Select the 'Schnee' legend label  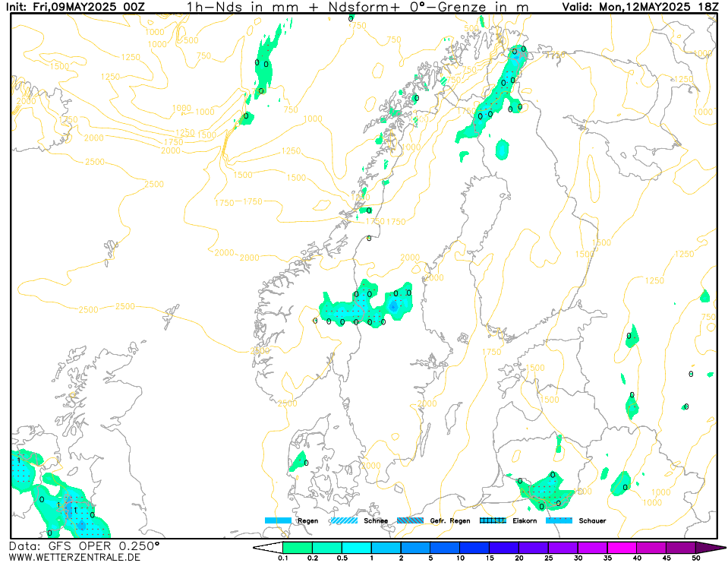(x=376, y=520)
